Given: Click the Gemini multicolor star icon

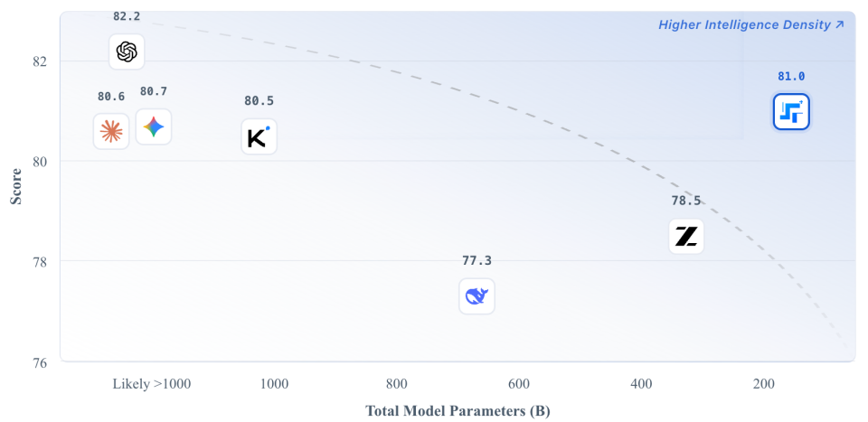Looking at the screenshot, I should click(x=154, y=127).
